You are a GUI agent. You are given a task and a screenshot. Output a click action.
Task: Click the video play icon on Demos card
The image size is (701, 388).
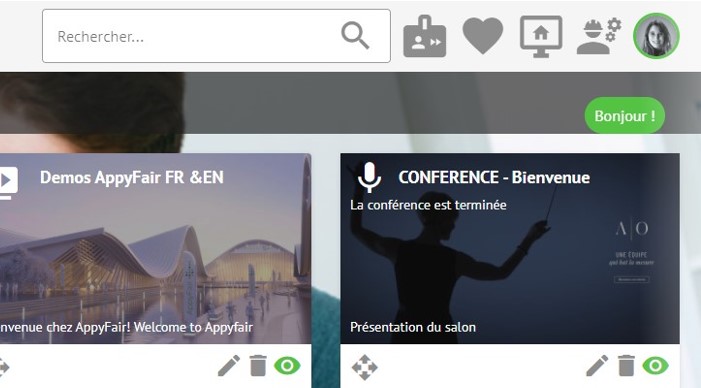click(8, 182)
